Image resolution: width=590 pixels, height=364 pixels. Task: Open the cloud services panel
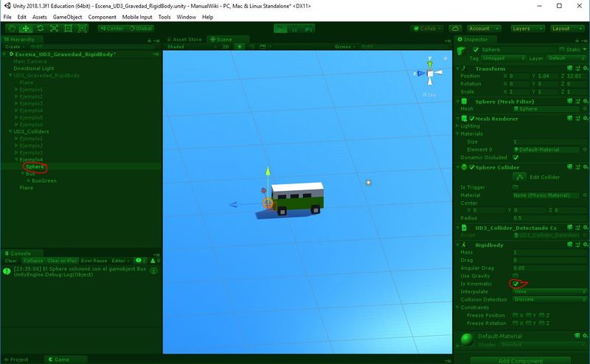pyautogui.click(x=455, y=29)
